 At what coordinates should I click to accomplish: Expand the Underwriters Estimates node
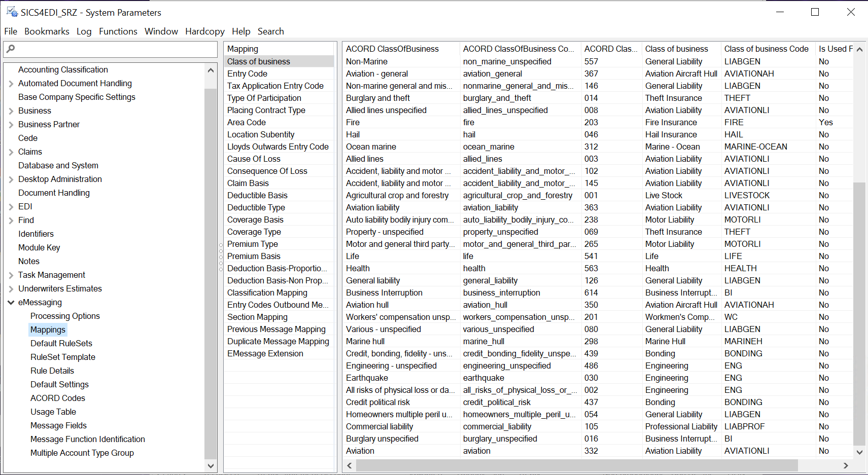click(11, 288)
